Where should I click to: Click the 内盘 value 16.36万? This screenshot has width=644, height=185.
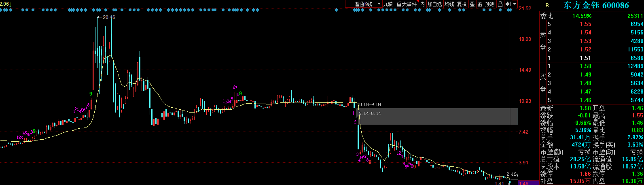[x=633, y=181]
